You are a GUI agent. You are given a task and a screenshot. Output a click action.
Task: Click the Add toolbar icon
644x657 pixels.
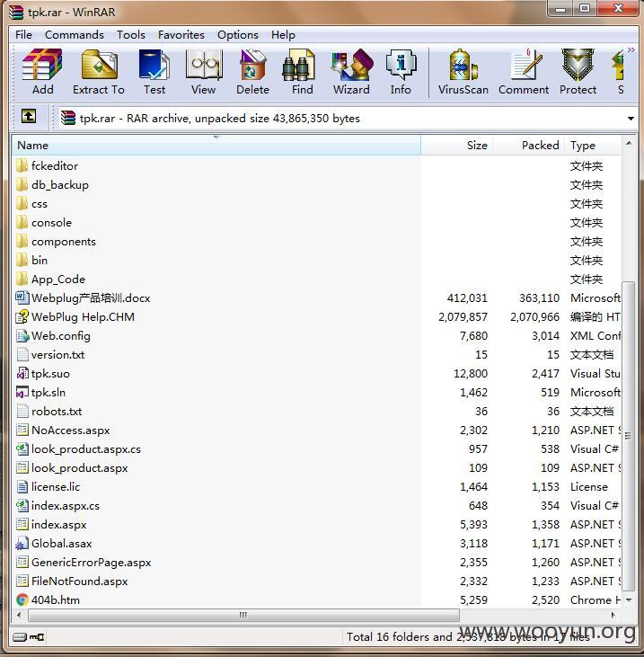42,72
